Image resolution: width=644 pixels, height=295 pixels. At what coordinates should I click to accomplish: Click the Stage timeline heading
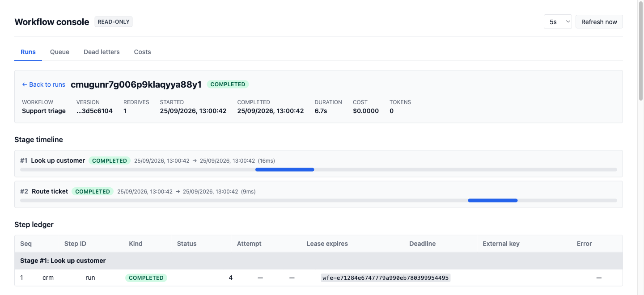pyautogui.click(x=38, y=139)
